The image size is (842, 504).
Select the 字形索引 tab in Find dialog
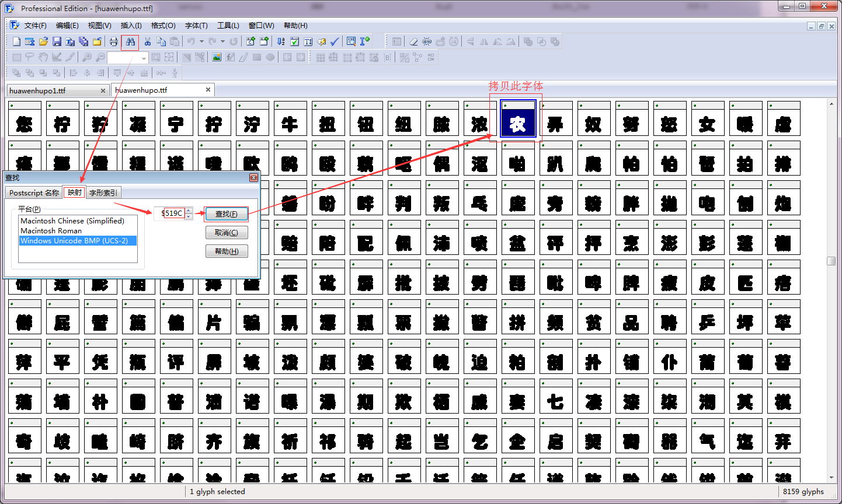(103, 193)
